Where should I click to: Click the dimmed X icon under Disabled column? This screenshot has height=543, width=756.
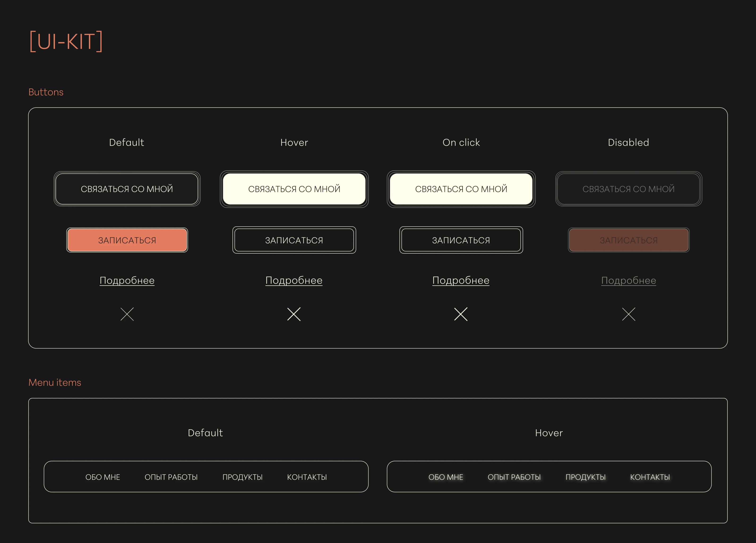point(629,314)
